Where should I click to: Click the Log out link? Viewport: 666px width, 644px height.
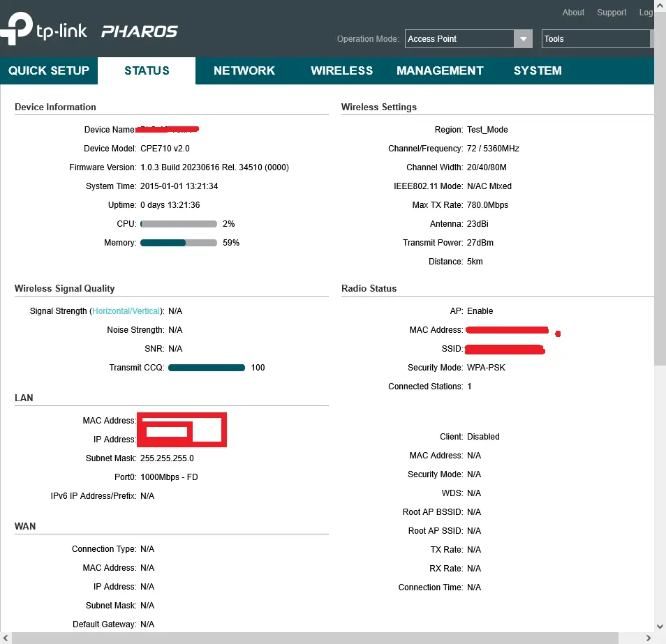tap(646, 13)
